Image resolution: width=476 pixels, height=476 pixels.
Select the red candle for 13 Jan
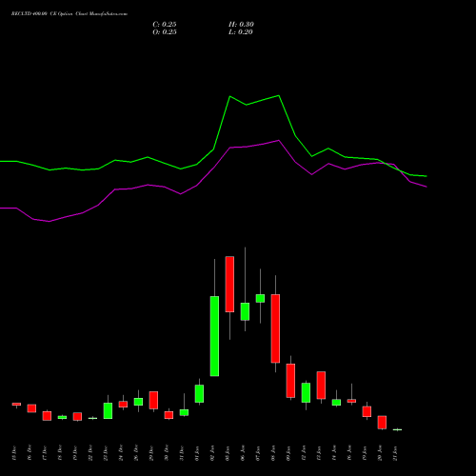pyautogui.click(x=321, y=386)
